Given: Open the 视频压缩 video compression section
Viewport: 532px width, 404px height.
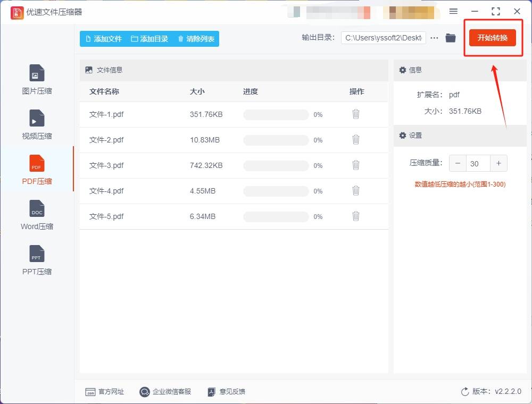Looking at the screenshot, I should [37, 124].
